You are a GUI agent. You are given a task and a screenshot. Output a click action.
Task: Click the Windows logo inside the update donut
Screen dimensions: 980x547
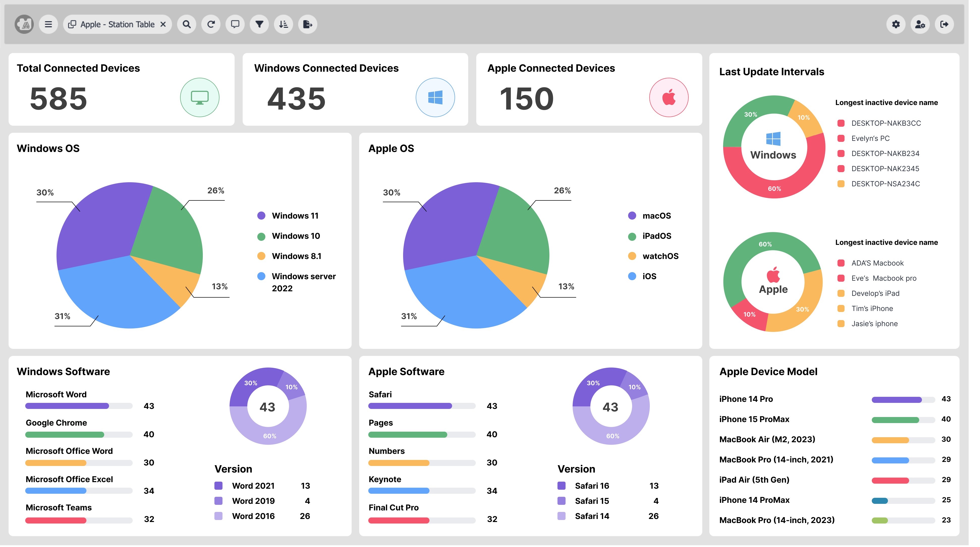coord(773,139)
